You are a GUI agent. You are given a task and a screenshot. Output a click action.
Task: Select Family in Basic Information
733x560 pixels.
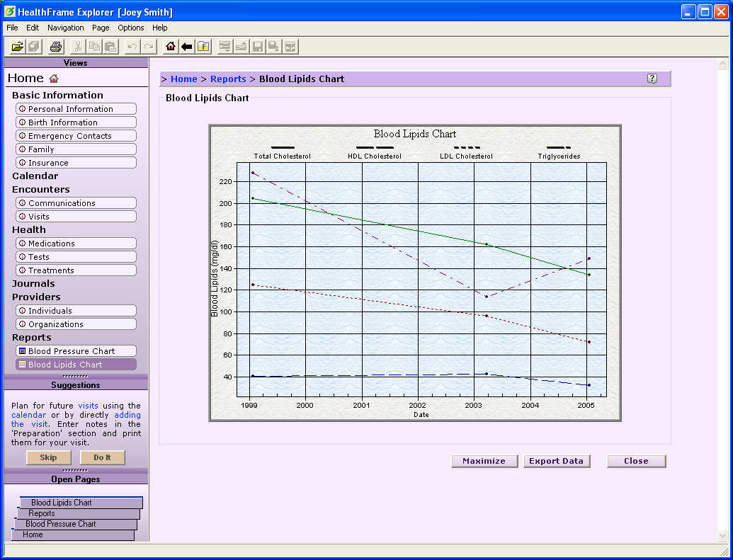(76, 149)
